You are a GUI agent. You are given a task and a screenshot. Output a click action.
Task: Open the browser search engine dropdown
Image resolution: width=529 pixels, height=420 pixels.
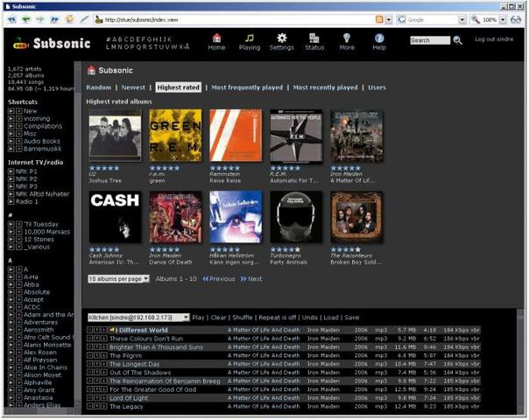tap(462, 20)
